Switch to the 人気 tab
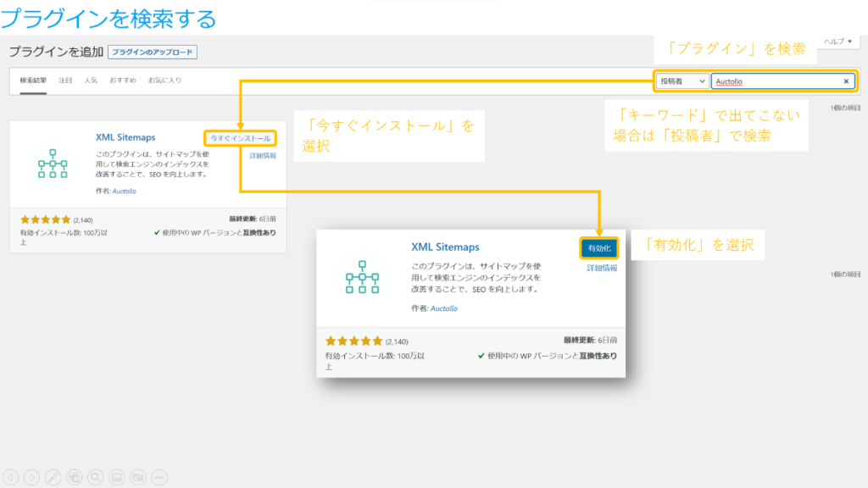The height and width of the screenshot is (488, 868). [x=91, y=80]
